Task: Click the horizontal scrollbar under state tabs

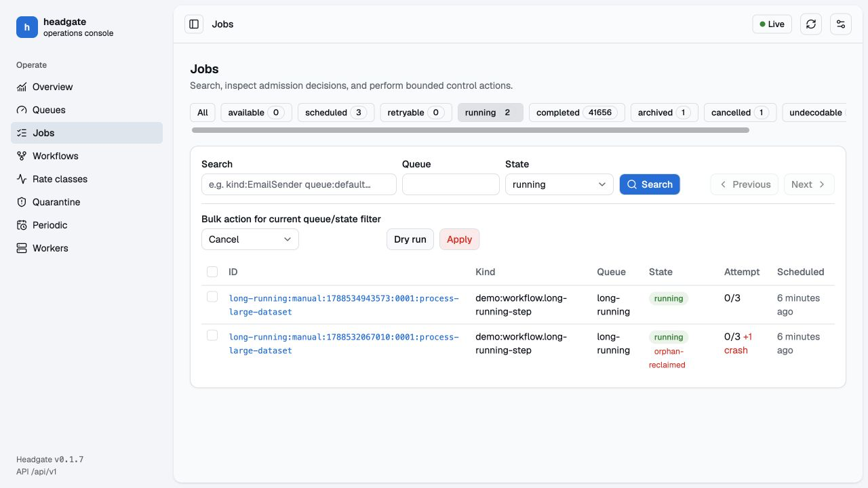Action: click(x=471, y=130)
